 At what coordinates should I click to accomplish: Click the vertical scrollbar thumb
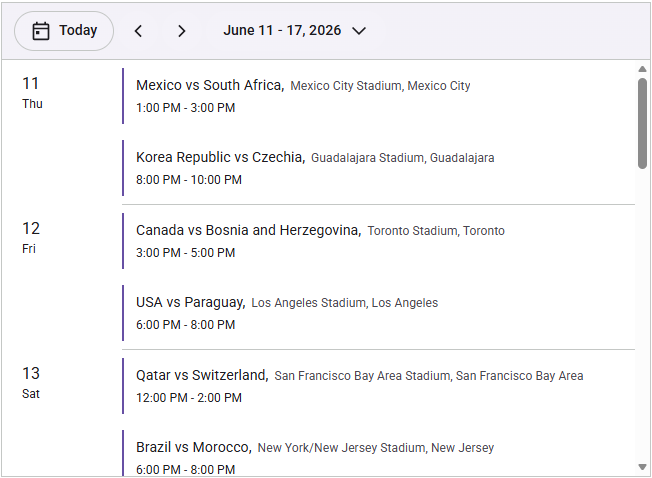coord(642,123)
